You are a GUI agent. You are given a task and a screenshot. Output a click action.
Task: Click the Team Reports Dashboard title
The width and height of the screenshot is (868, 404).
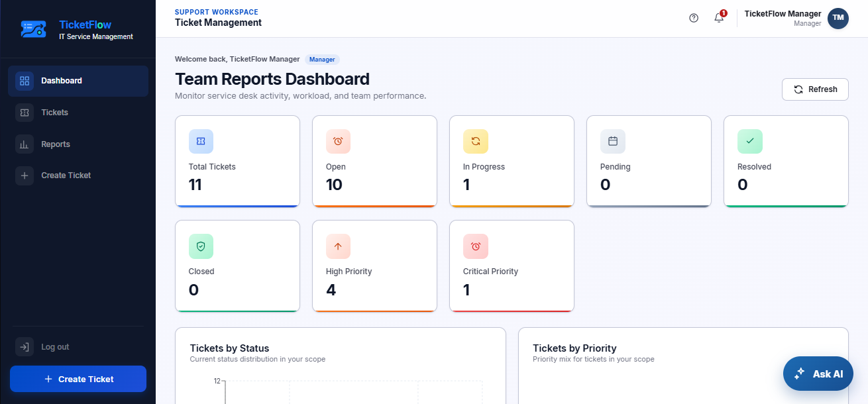pyautogui.click(x=272, y=79)
